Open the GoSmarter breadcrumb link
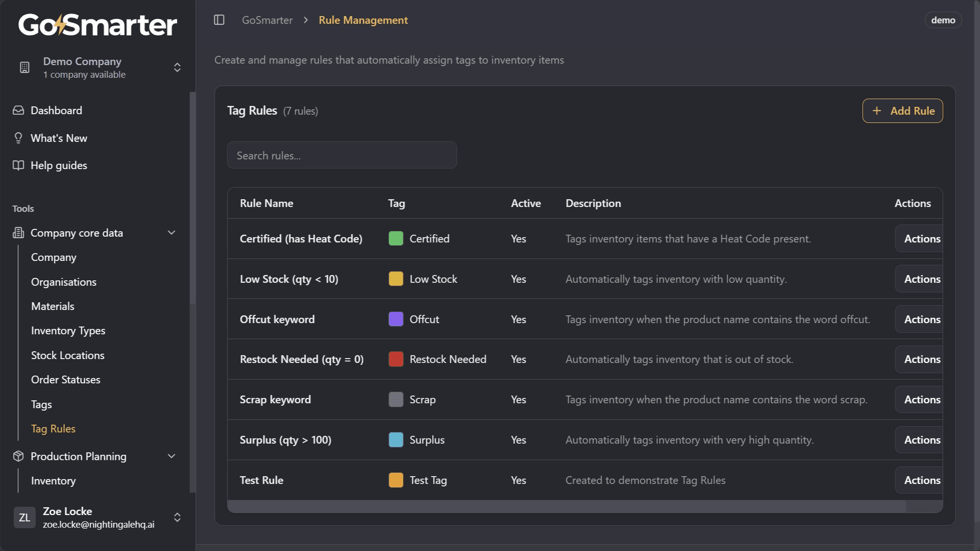Viewport: 980px width, 551px height. tap(267, 20)
